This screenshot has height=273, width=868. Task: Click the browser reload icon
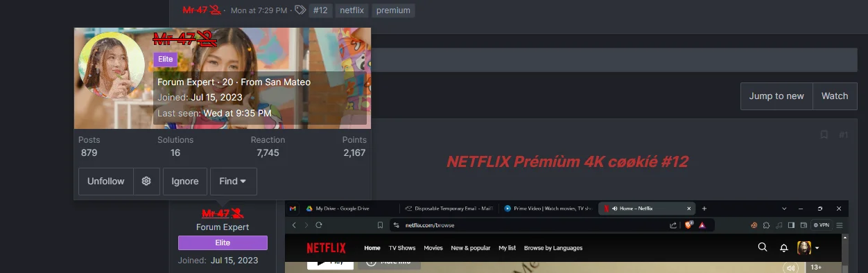319,225
